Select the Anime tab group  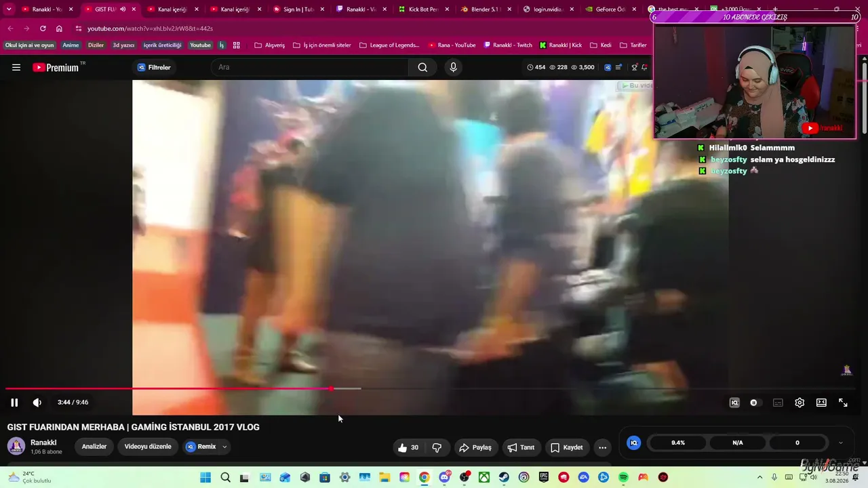(x=71, y=45)
